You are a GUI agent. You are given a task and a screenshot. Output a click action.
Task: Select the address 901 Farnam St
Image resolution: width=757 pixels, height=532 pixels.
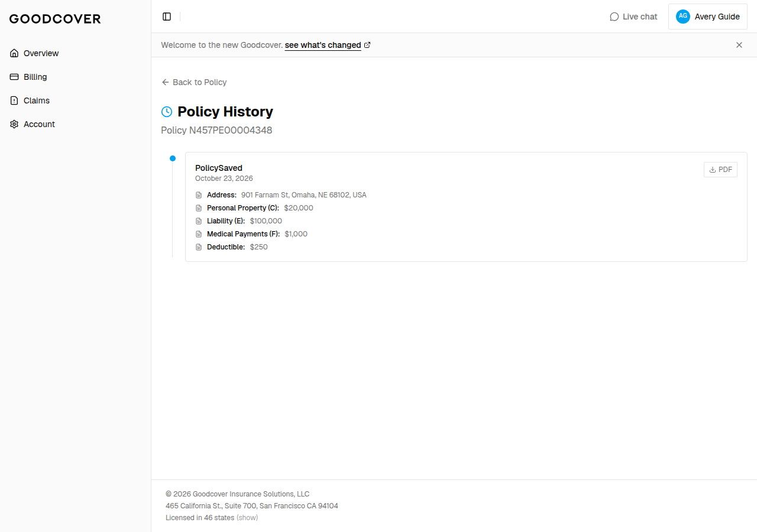[x=304, y=195]
